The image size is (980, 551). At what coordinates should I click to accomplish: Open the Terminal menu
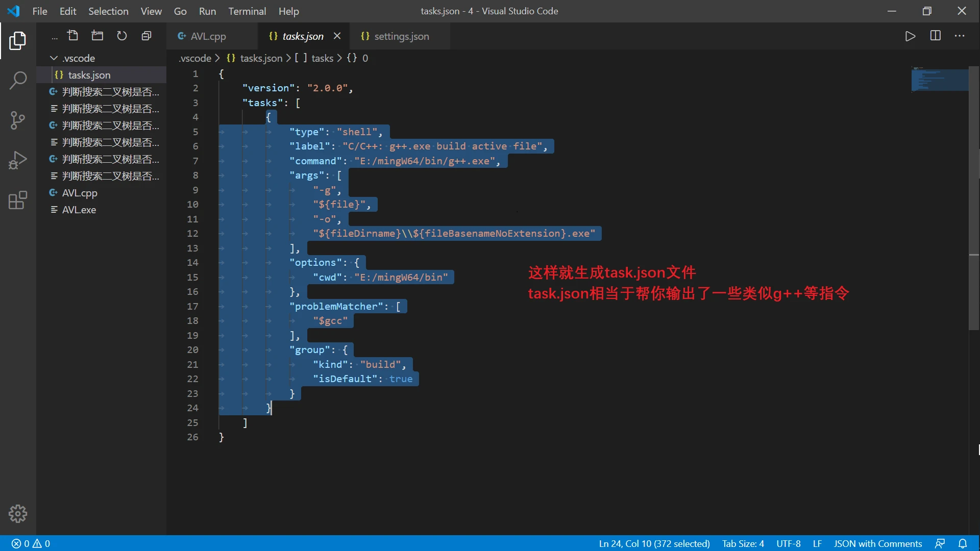click(x=247, y=11)
